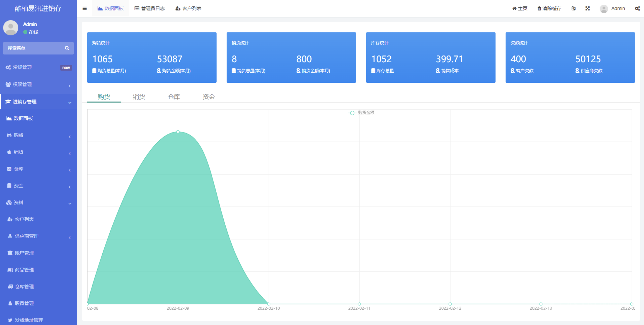This screenshot has width=644, height=325.
Task: Click the 客户列表 button in top bar
Action: [188, 8]
